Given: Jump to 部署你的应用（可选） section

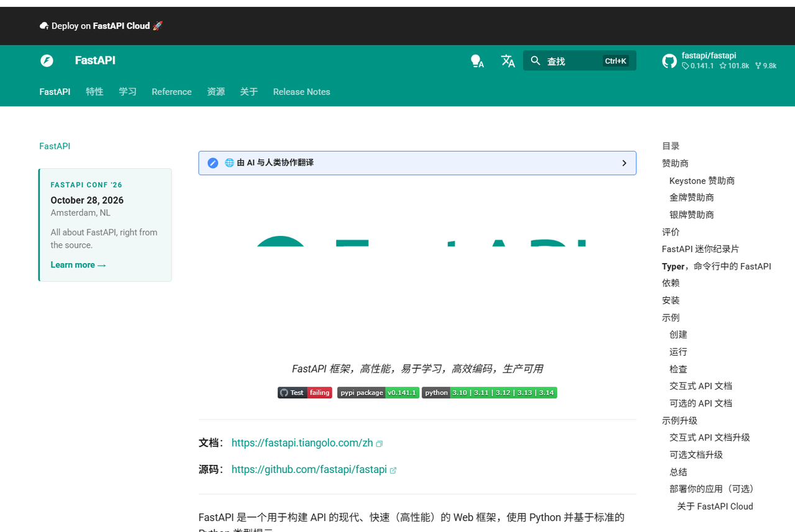Looking at the screenshot, I should pyautogui.click(x=714, y=489).
